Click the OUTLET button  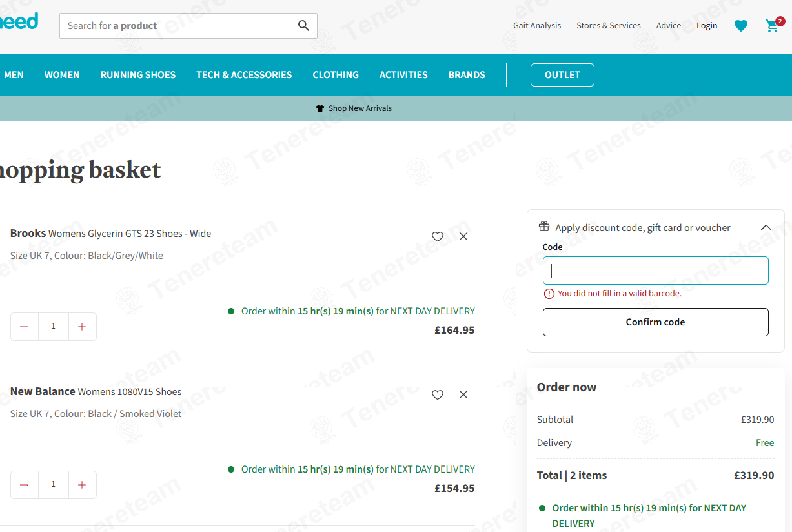click(562, 75)
